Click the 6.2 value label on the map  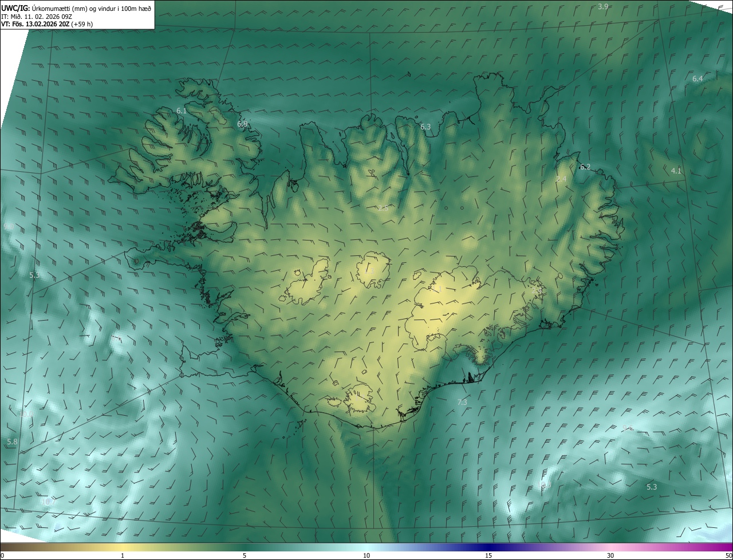(x=585, y=167)
